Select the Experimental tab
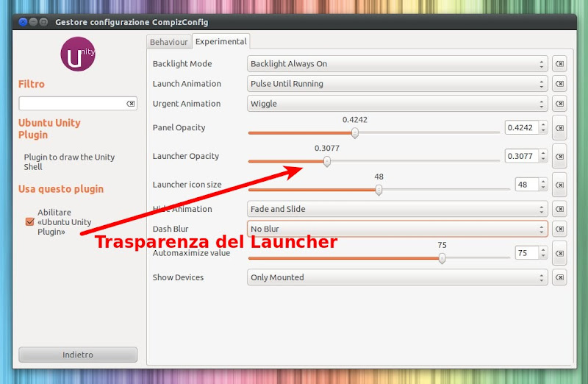 point(221,41)
